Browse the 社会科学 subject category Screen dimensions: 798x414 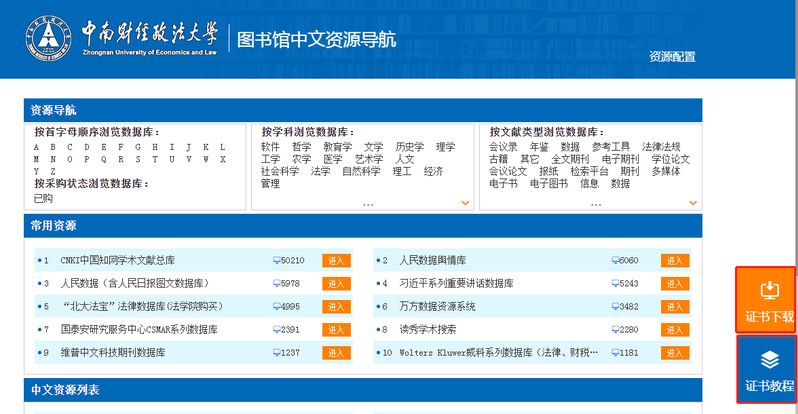coord(280,171)
